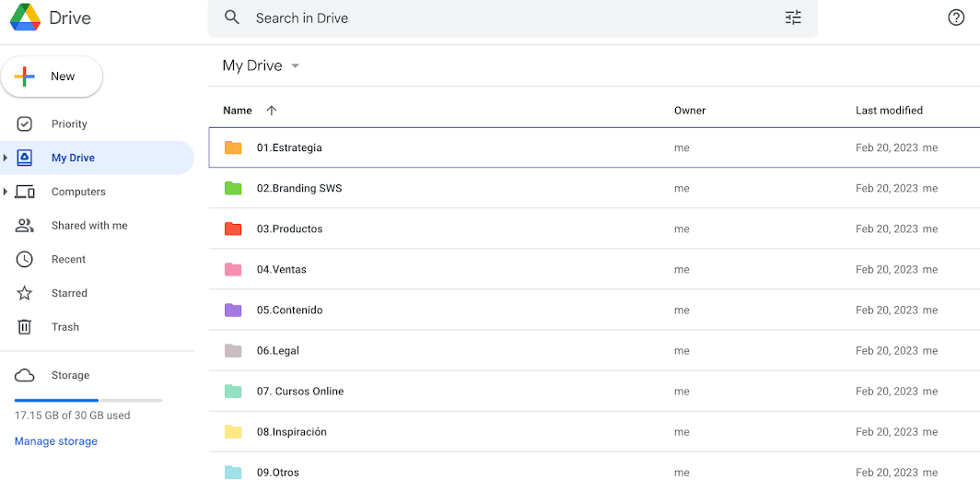Click the Manage storage link

(x=56, y=441)
